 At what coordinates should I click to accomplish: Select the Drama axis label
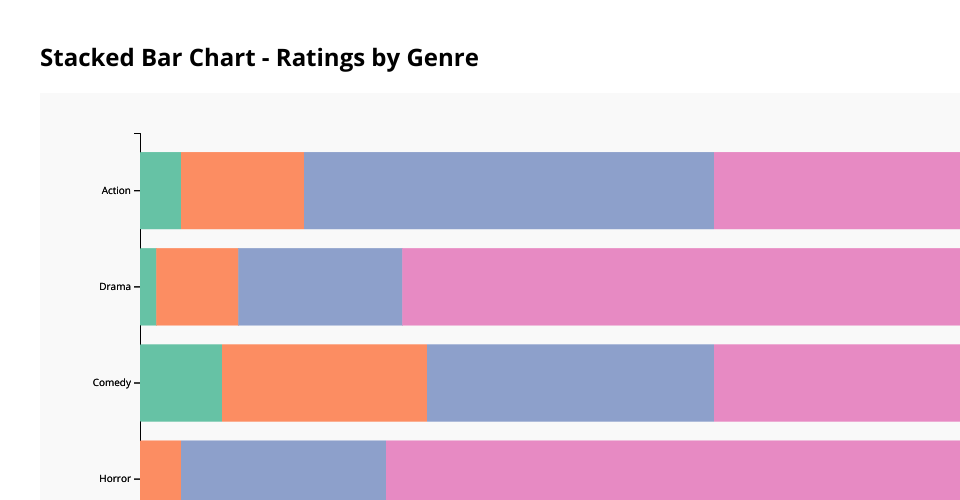(x=115, y=287)
